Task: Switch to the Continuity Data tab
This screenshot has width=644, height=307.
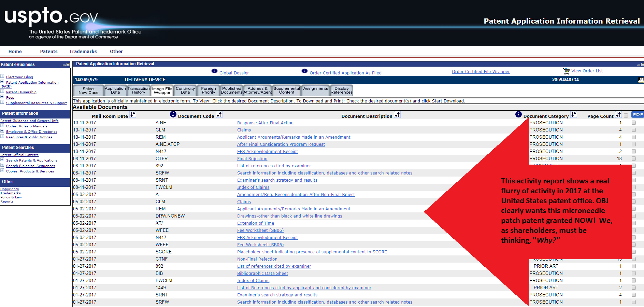Action: [185, 90]
